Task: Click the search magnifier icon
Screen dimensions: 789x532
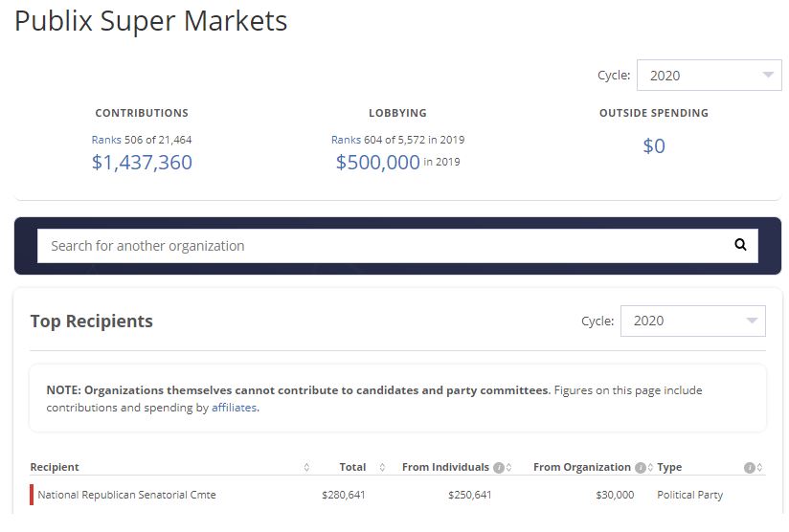Action: [740, 245]
